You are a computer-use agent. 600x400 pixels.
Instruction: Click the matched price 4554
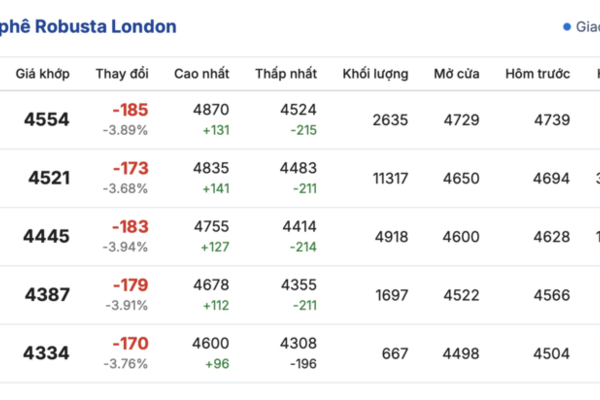pos(48,120)
